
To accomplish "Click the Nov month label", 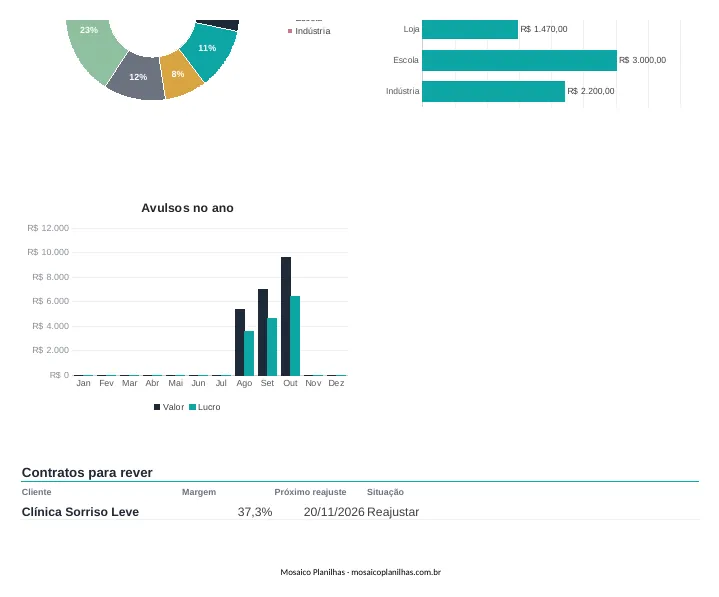I will [313, 383].
